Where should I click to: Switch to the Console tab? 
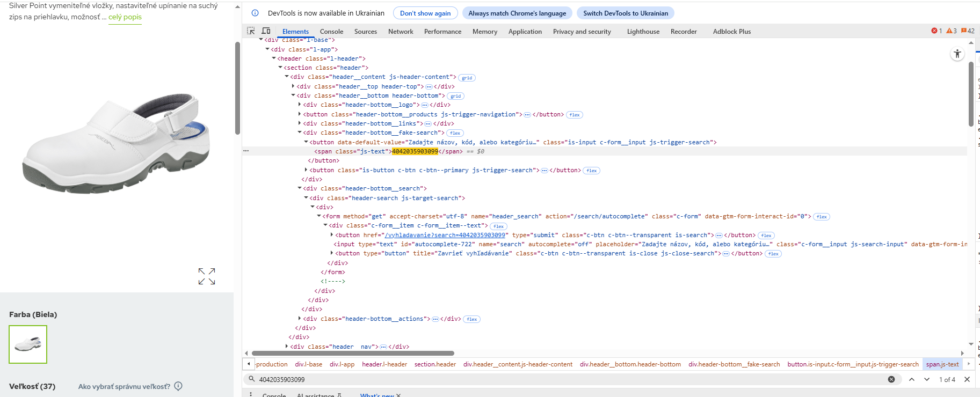[331, 32]
